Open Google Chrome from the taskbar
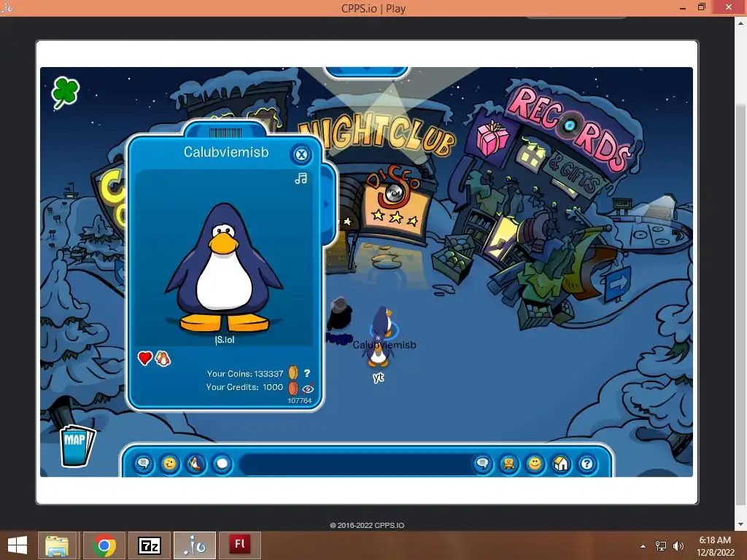747x560 pixels. pyautogui.click(x=104, y=545)
